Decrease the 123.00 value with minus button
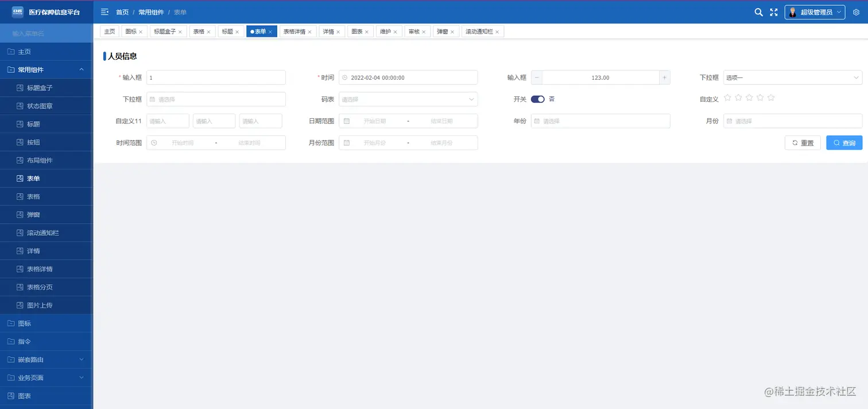This screenshot has width=868, height=409. (537, 77)
